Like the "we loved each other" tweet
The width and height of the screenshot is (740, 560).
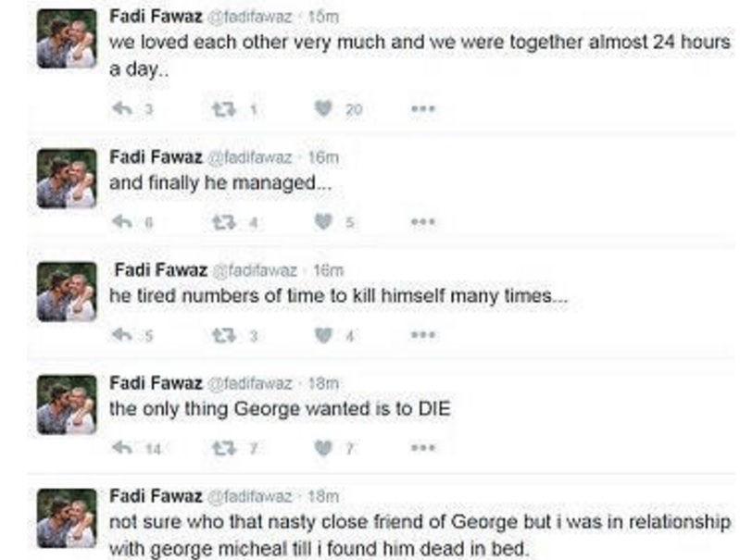(x=322, y=109)
